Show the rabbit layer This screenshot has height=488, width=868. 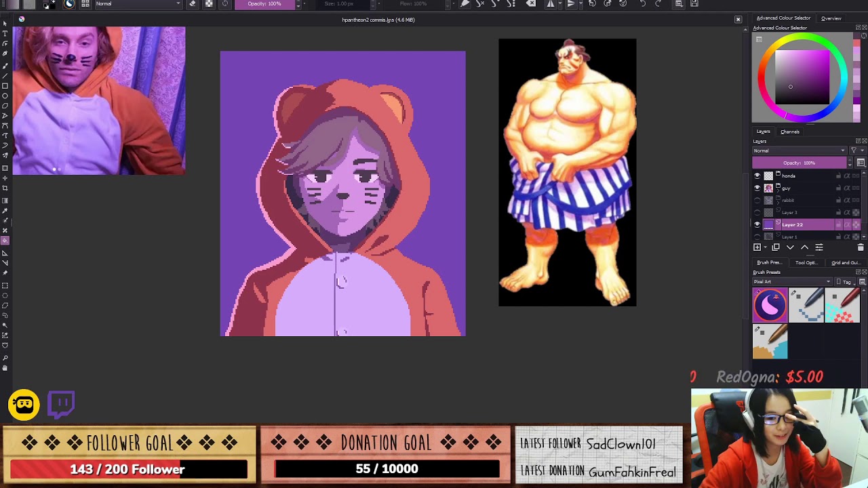(757, 200)
